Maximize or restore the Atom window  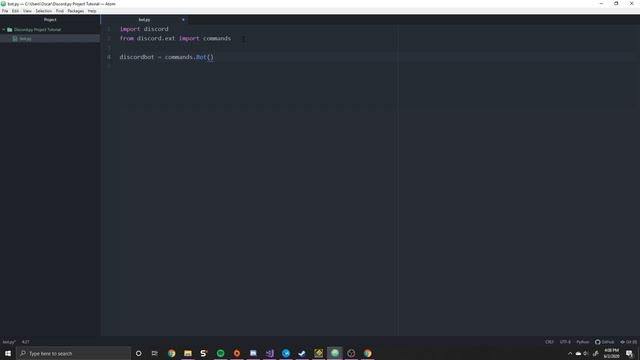coord(616,4)
